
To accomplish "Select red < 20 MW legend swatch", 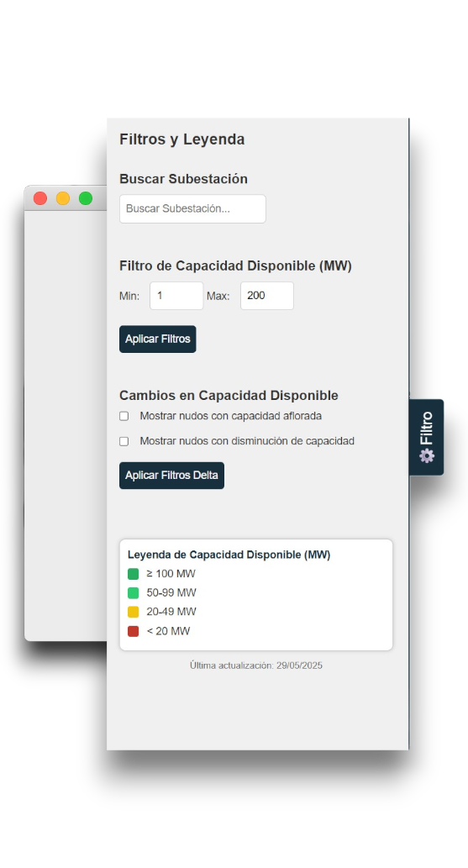I will tap(133, 631).
